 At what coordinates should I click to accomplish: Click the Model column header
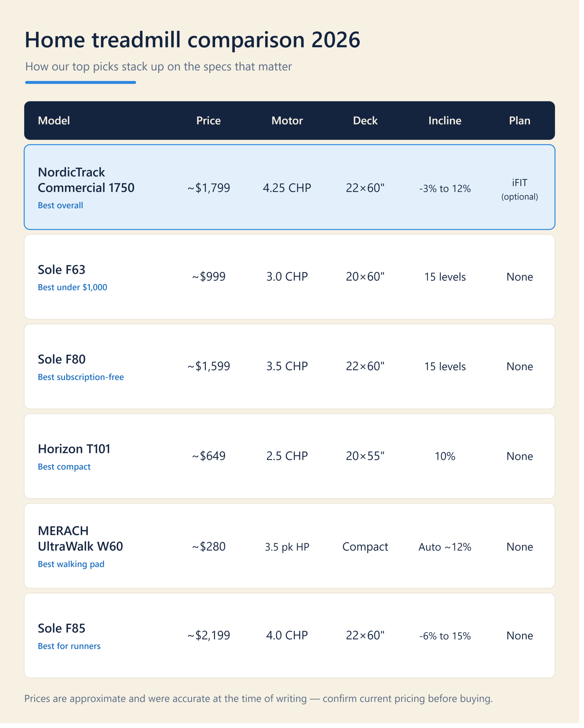54,121
